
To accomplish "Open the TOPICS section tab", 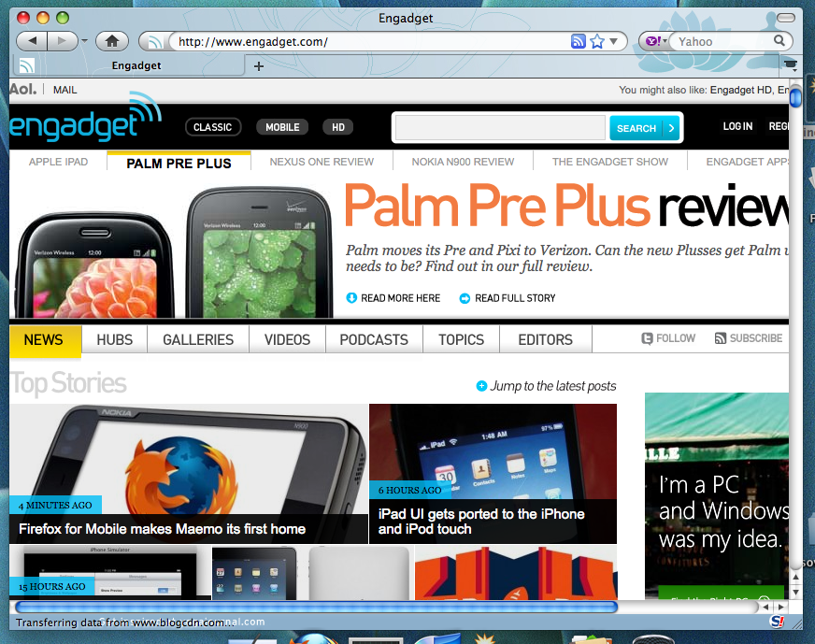I will pyautogui.click(x=461, y=340).
